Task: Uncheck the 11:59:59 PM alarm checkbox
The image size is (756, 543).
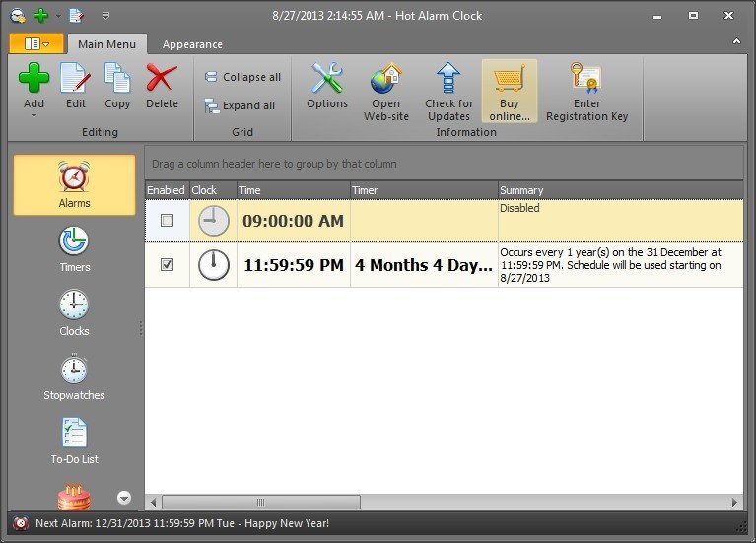Action: pos(167,265)
